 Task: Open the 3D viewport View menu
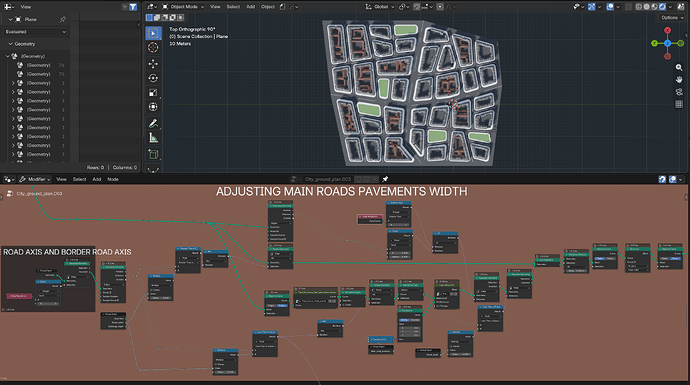point(215,7)
